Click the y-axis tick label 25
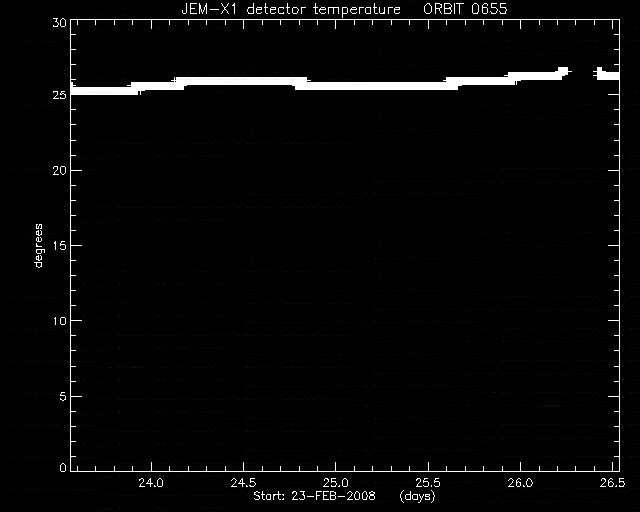 point(59,95)
